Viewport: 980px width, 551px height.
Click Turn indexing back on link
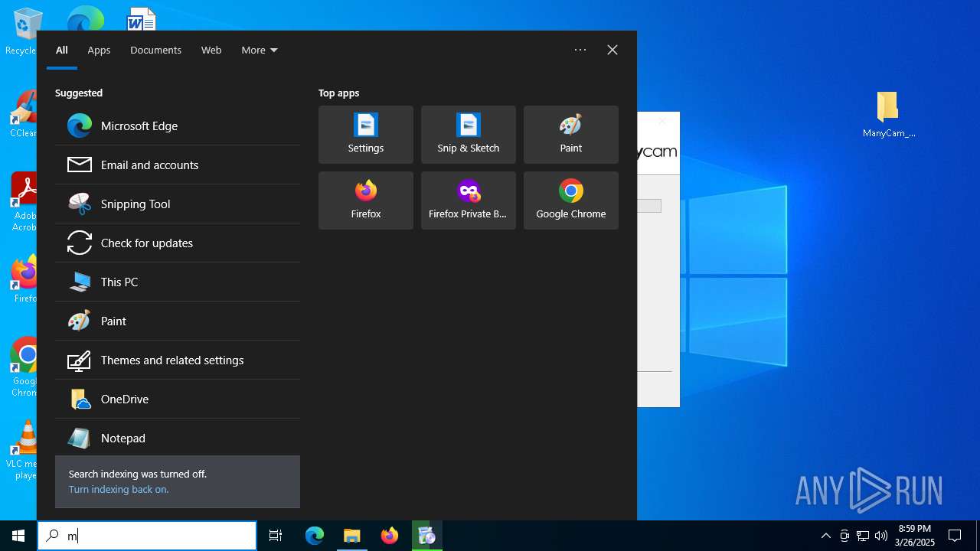119,489
